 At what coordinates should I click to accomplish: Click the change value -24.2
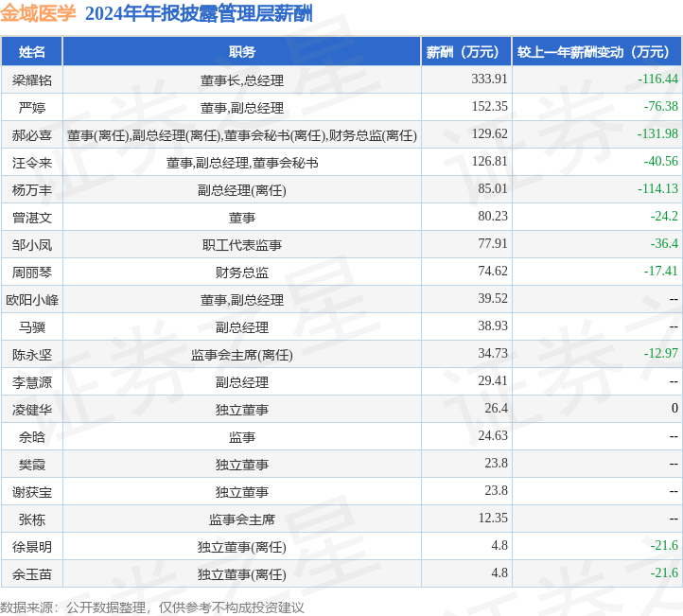click(664, 216)
